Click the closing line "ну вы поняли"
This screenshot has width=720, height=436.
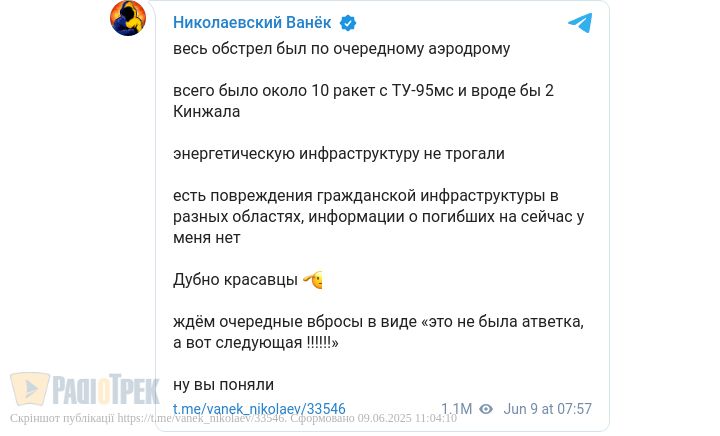click(x=223, y=384)
